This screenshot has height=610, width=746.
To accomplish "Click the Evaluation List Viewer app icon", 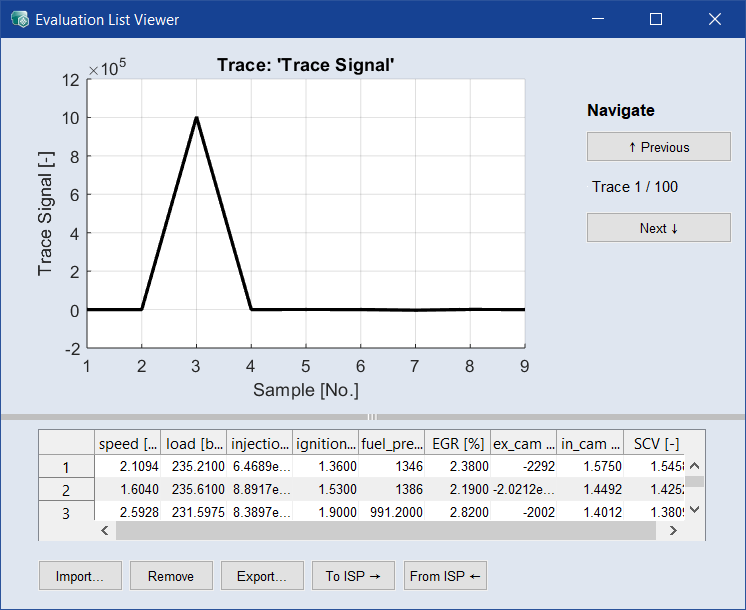I will 19,19.
